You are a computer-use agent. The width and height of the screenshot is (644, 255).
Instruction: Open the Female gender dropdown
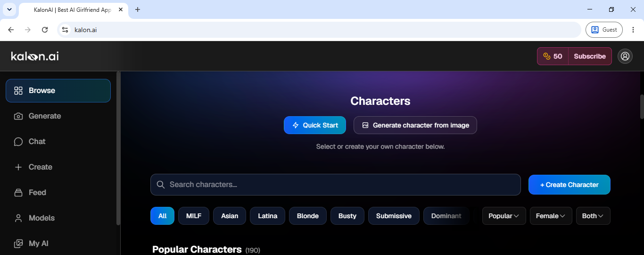pos(551,216)
